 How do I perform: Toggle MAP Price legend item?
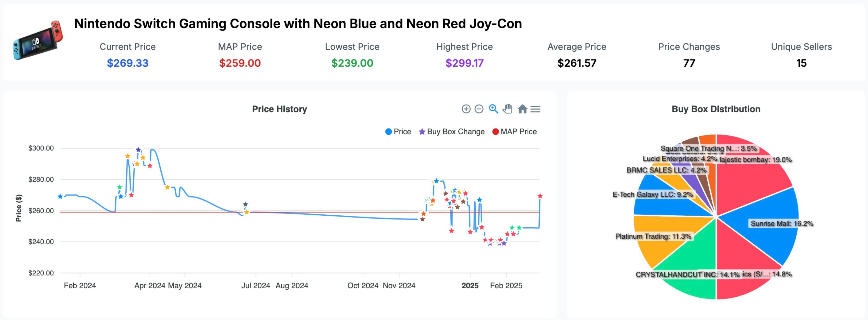[515, 132]
